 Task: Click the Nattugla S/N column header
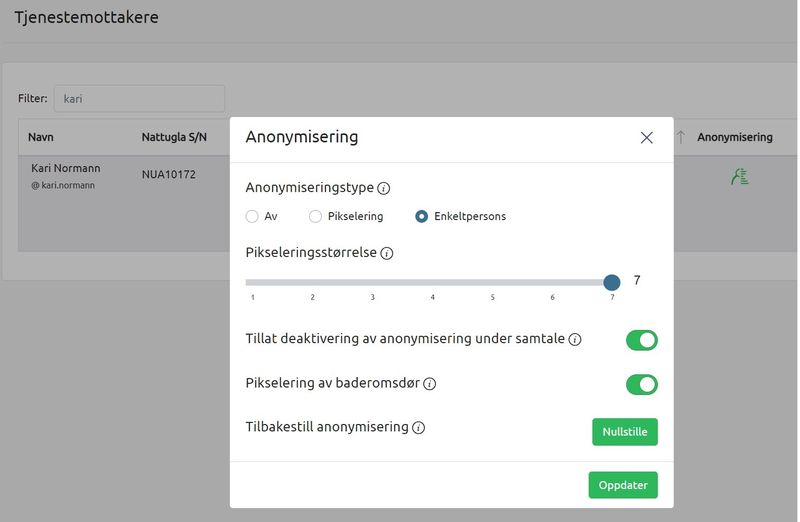point(174,138)
